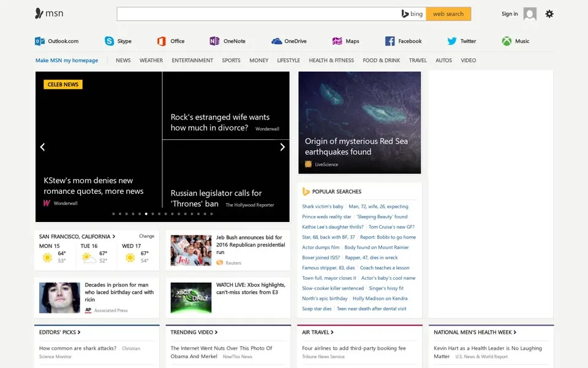Open the Xbox Music icon

(507, 41)
